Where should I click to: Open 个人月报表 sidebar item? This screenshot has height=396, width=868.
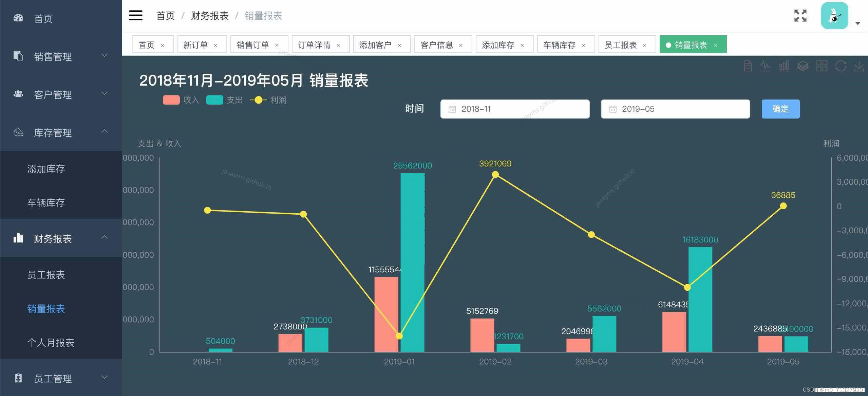pos(61,342)
